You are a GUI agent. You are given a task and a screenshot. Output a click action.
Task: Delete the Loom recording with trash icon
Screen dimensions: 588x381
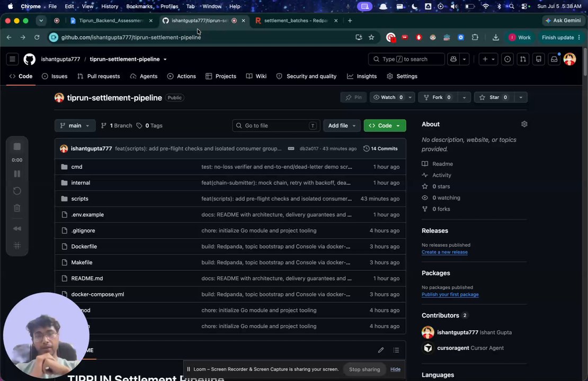pos(17,208)
